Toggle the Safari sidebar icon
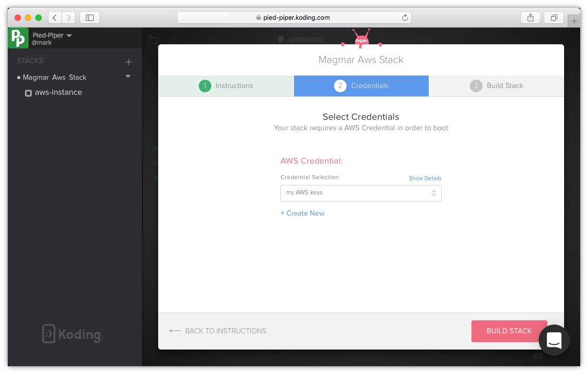 pos(89,17)
